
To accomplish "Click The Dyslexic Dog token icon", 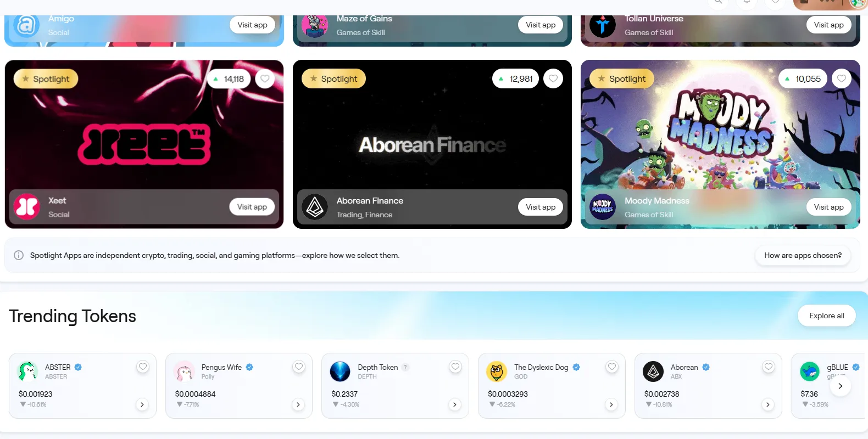I will pos(497,372).
